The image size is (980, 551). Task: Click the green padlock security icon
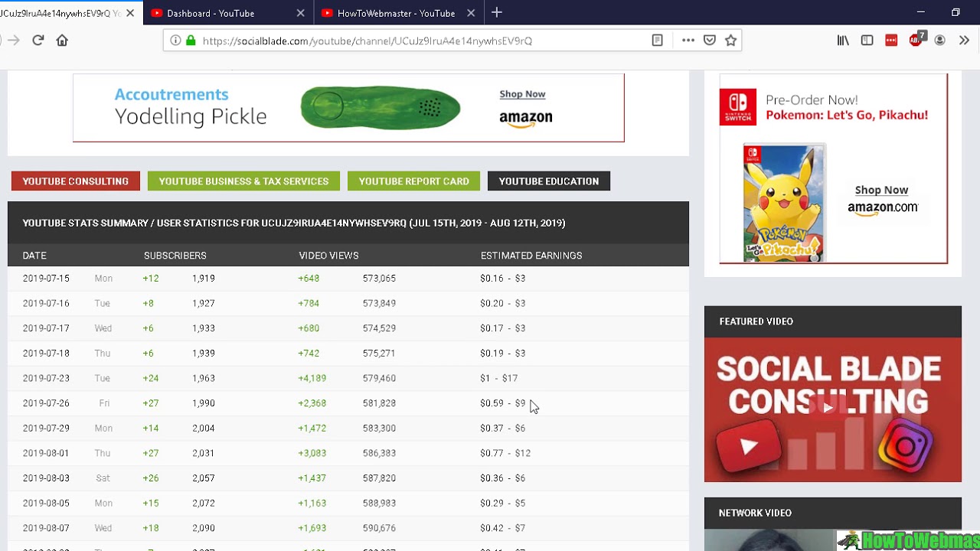pos(191,41)
